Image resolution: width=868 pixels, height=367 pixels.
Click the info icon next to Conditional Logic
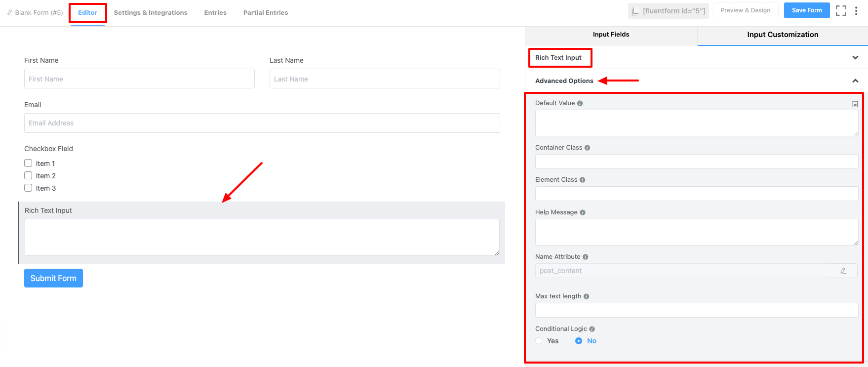pos(592,329)
